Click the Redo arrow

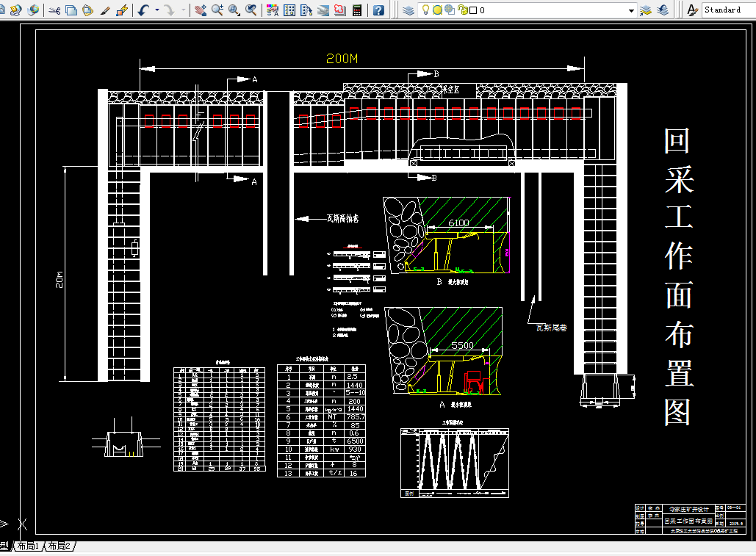pos(170,10)
